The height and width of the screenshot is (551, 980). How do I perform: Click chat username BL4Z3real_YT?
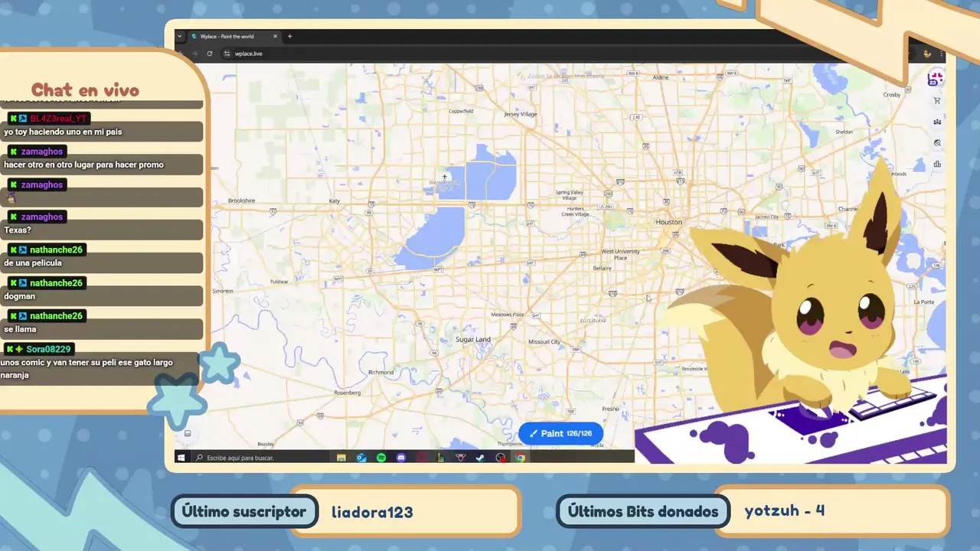[x=59, y=119]
